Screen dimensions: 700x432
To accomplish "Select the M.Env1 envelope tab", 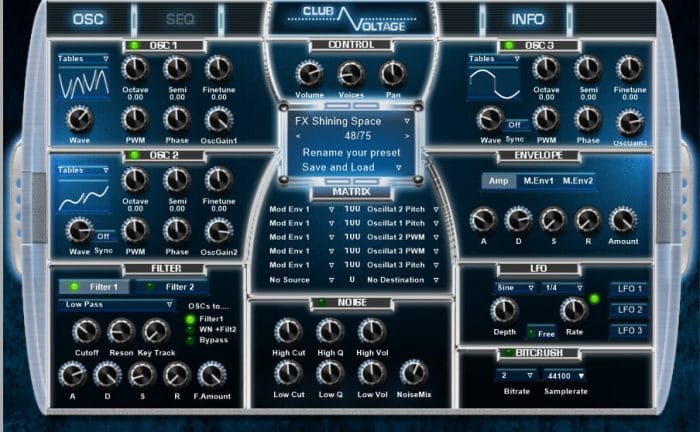I will click(x=538, y=181).
